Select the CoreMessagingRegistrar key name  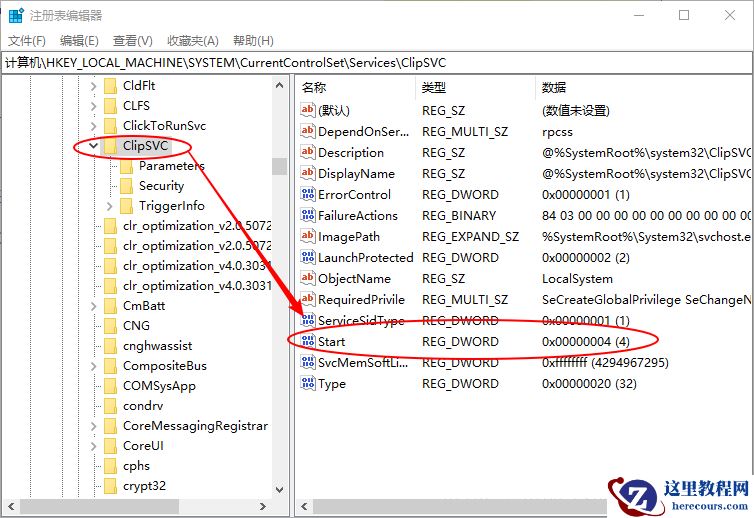pos(195,426)
